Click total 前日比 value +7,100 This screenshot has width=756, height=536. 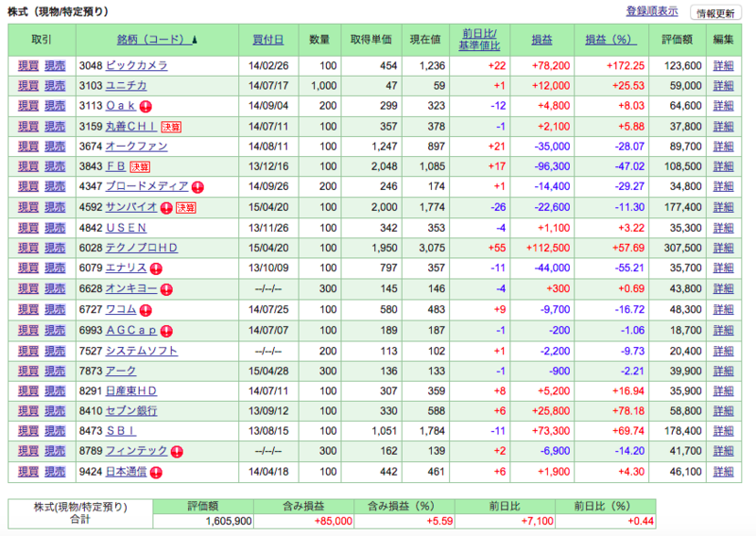coord(537,522)
